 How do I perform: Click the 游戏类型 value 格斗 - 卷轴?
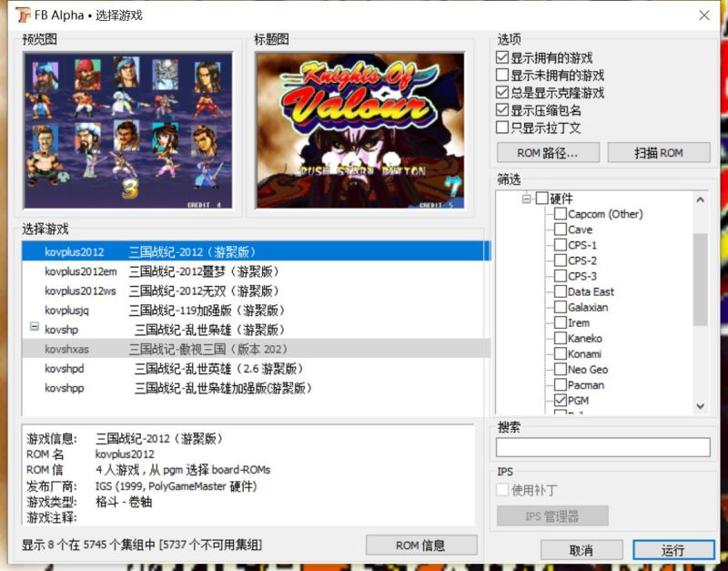124,502
